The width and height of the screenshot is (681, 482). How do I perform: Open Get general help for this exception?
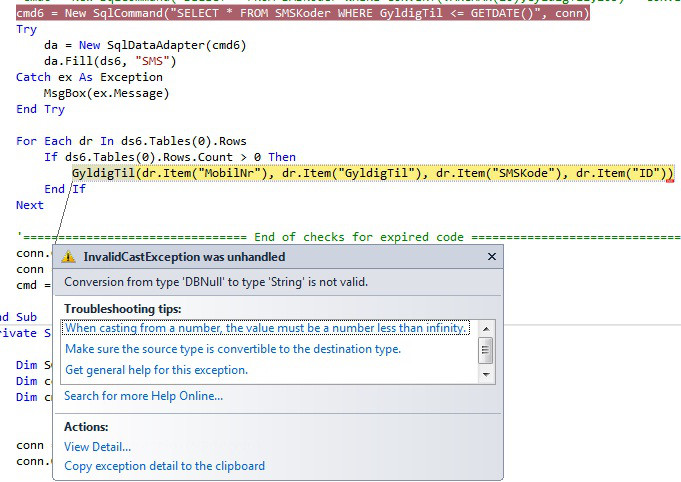(156, 370)
